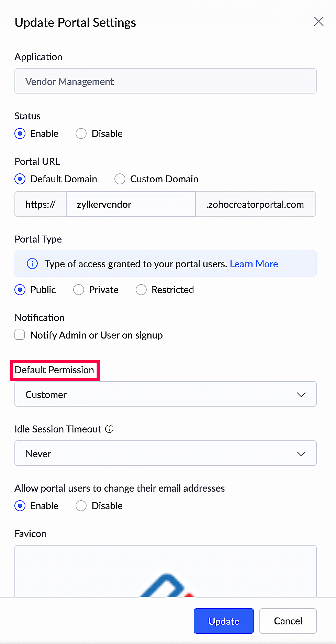Choose Custom Domain for Portal URL
This screenshot has width=336, height=644.
pyautogui.click(x=120, y=179)
